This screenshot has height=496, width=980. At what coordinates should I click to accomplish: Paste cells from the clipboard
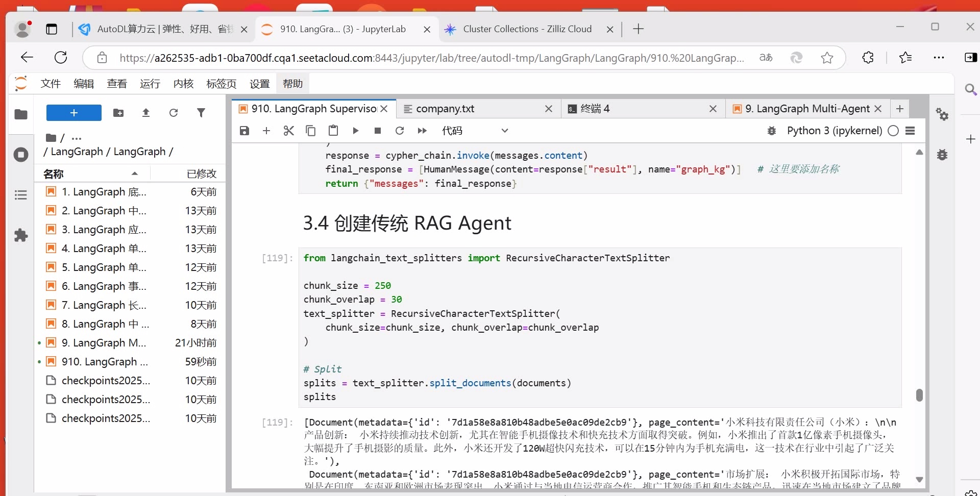click(x=333, y=131)
